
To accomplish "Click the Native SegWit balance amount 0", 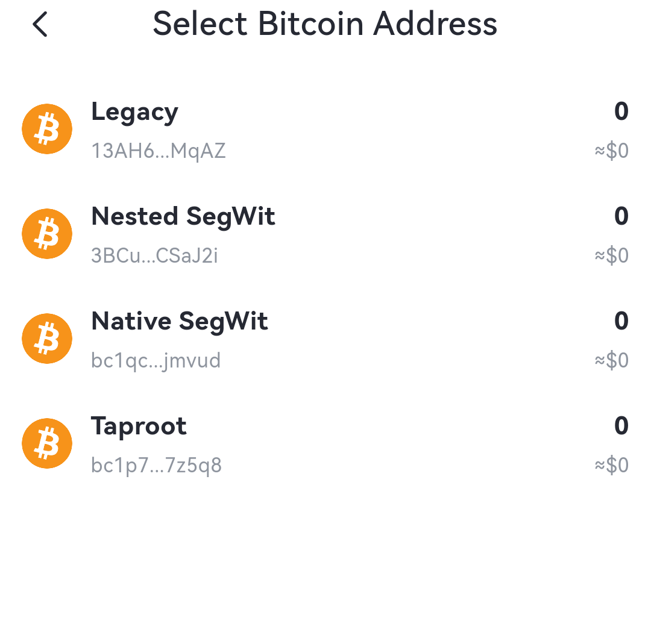I will coord(621,321).
